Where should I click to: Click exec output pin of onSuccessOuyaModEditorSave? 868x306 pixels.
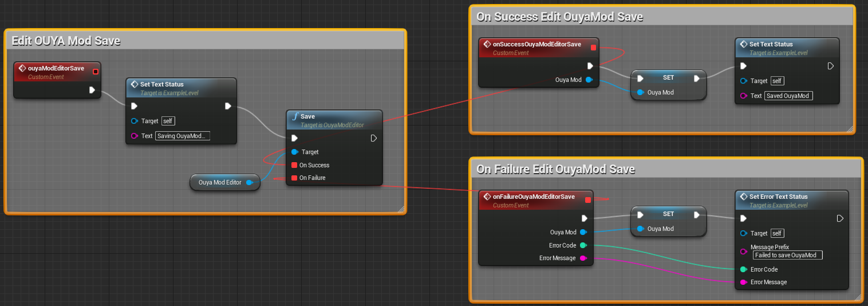[590, 66]
